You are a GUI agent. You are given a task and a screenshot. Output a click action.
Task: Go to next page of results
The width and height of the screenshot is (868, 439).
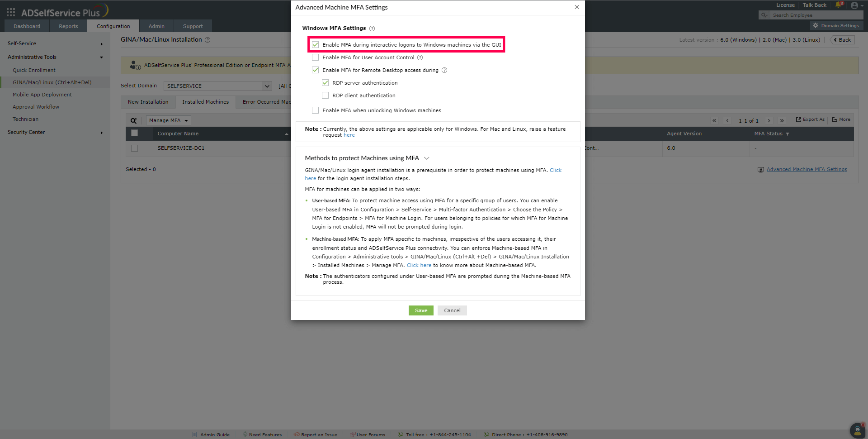pos(769,120)
